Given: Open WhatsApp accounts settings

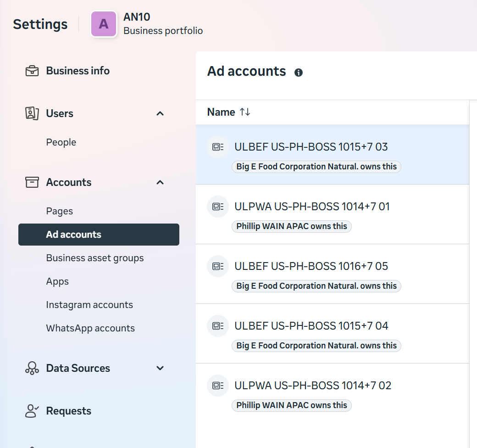Looking at the screenshot, I should [90, 328].
